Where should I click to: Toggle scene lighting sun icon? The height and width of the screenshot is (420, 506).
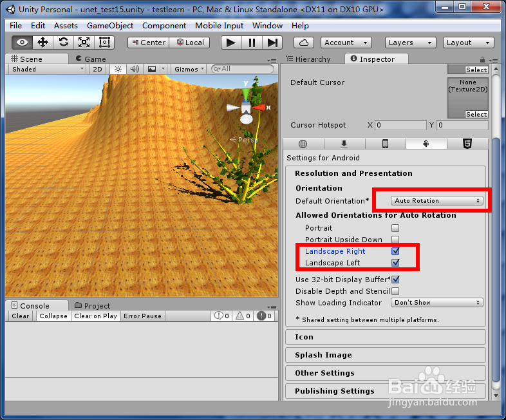tap(118, 69)
